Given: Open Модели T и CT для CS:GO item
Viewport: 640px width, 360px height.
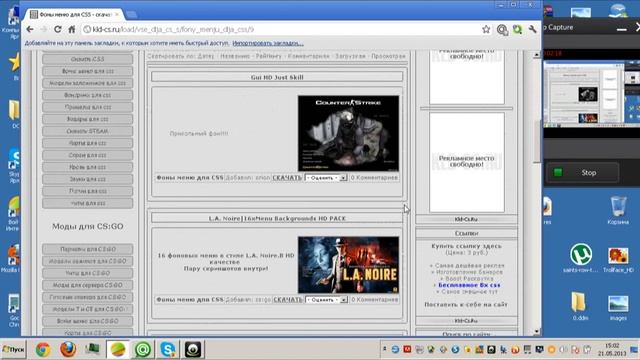Looking at the screenshot, I should [x=87, y=309].
